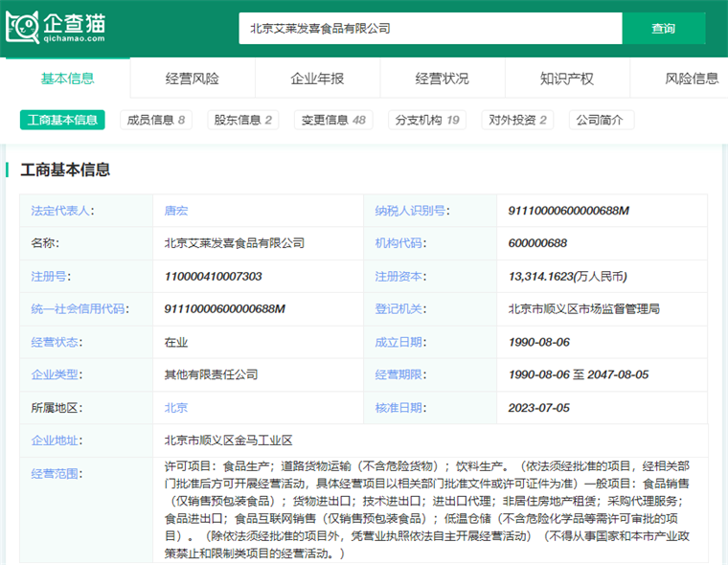Open the 经营风险 tab

[x=193, y=79]
